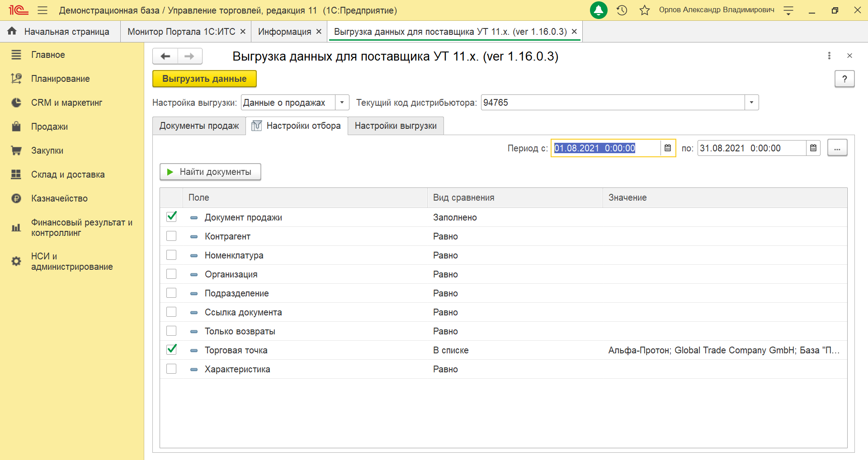
Task: Navigate forward with the right arrow button
Action: point(190,56)
